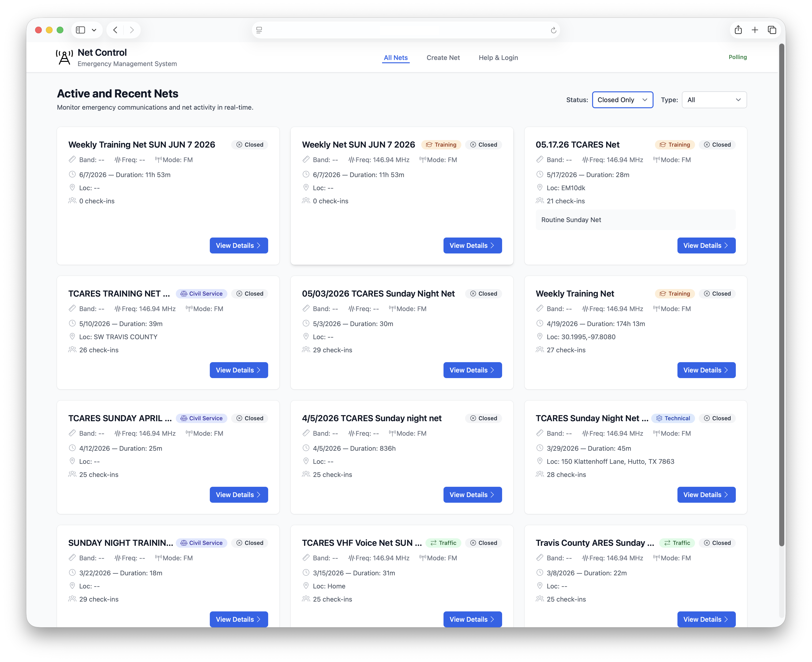Click the Training badge on Weekly Net SUN JUN 7 2026
Screen dimensions: 812x662
click(441, 145)
